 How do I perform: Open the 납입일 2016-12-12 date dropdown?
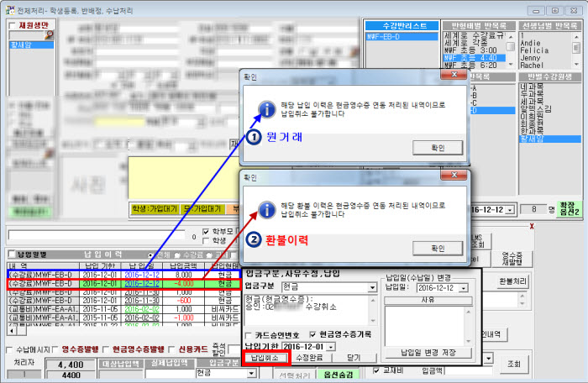coord(465,288)
